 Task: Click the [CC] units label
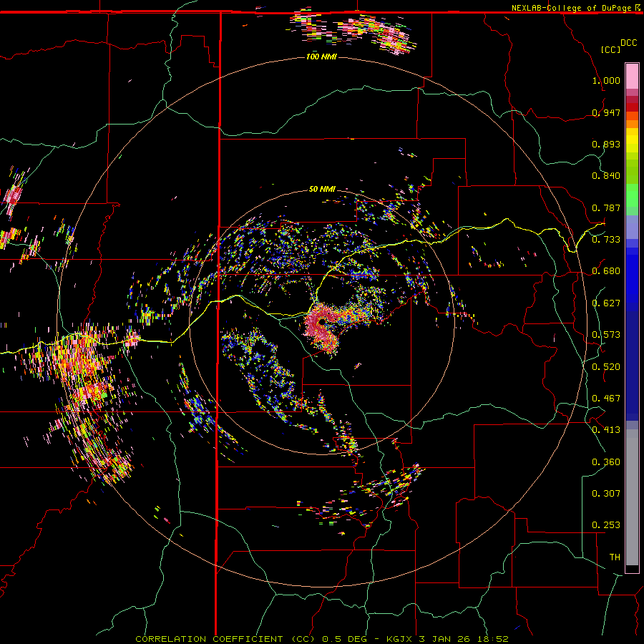[x=610, y=49]
